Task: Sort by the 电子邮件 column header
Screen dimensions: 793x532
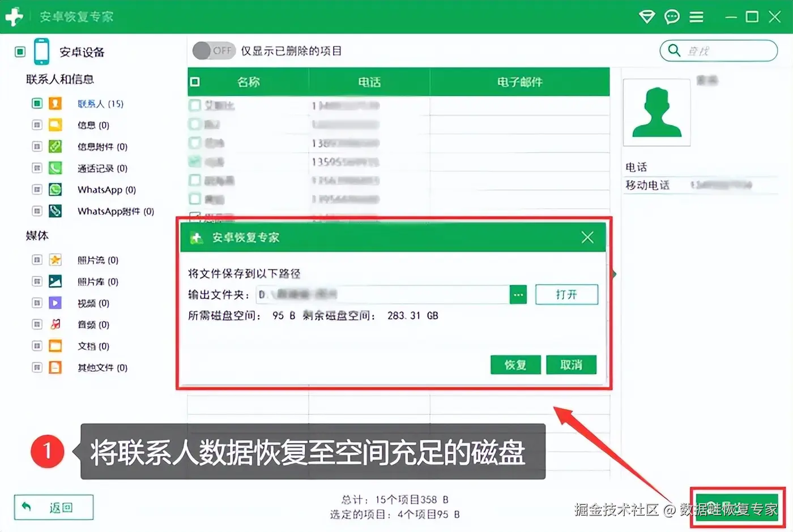Action: [x=520, y=82]
